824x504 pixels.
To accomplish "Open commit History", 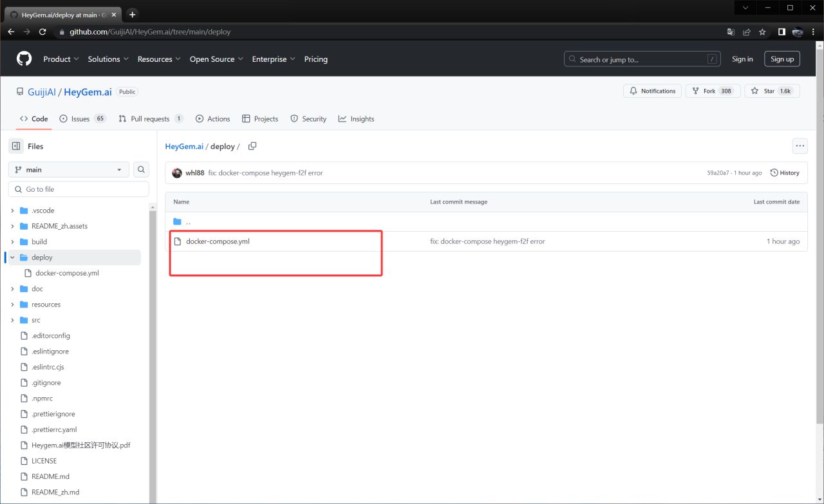I will pyautogui.click(x=785, y=173).
